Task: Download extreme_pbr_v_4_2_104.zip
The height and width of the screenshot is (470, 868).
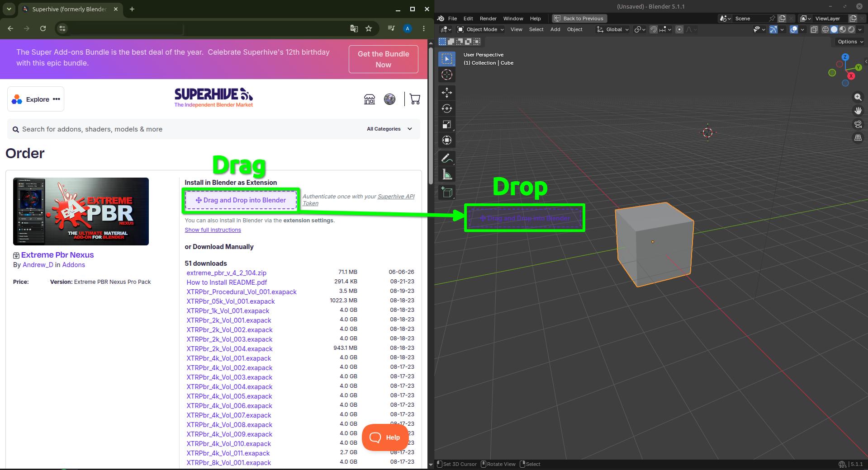Action: point(226,273)
